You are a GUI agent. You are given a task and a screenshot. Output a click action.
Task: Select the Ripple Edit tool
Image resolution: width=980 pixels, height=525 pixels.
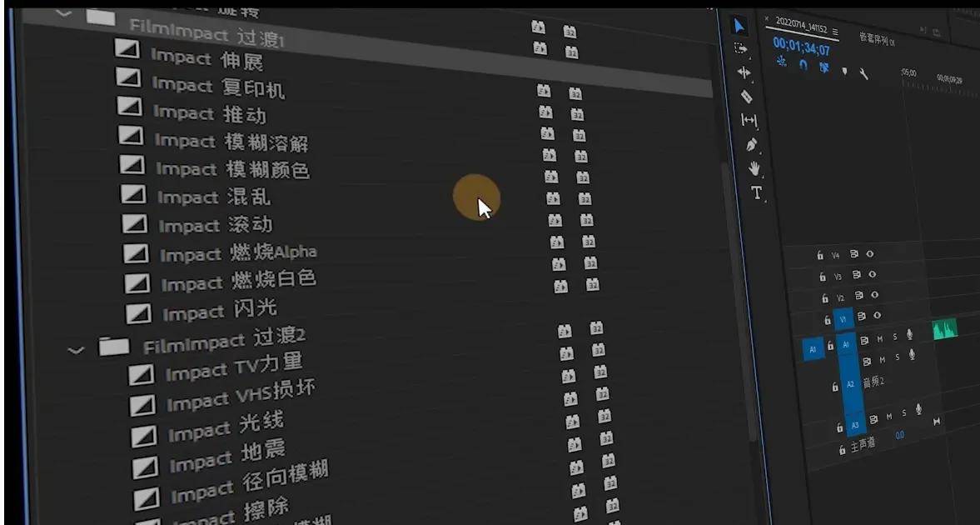(744, 72)
